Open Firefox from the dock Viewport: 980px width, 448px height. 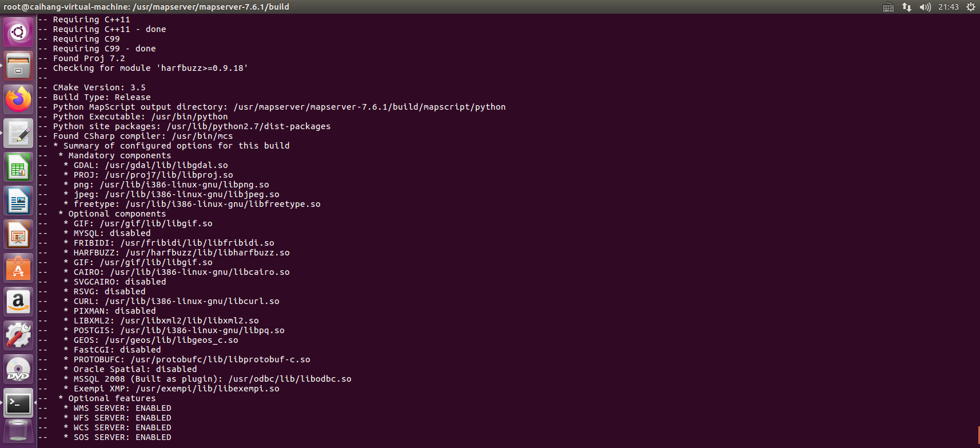click(x=18, y=99)
